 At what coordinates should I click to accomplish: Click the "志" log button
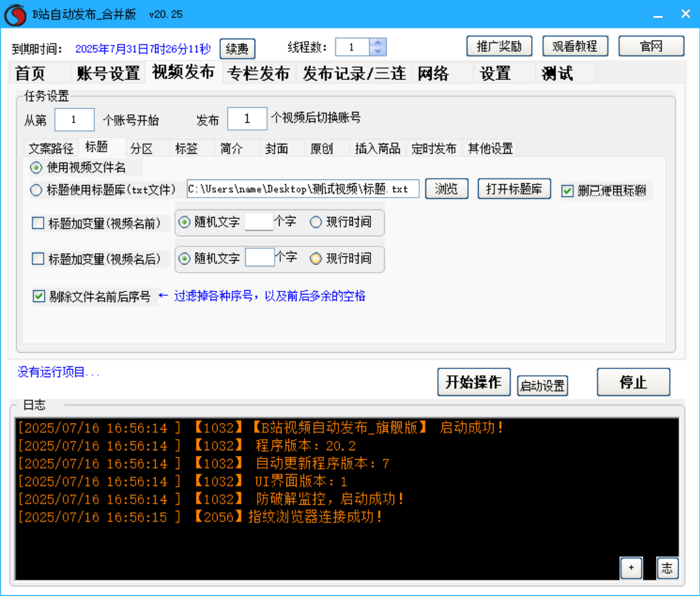click(x=667, y=568)
